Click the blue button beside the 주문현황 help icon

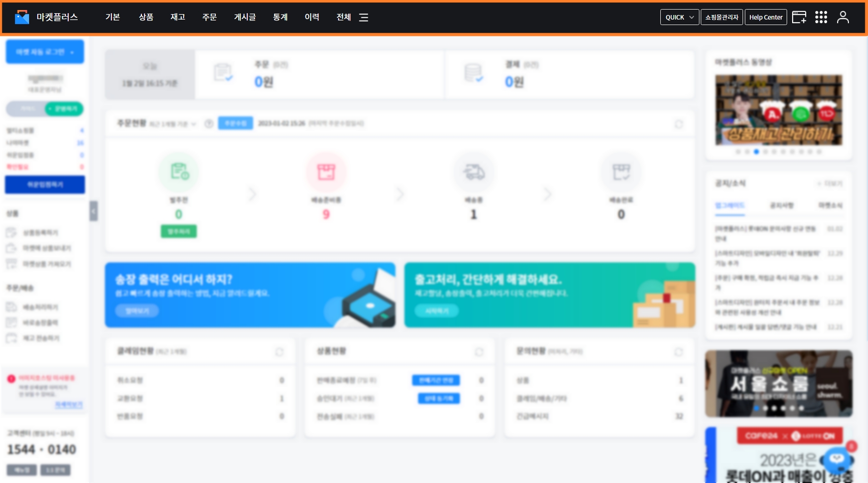pyautogui.click(x=235, y=123)
